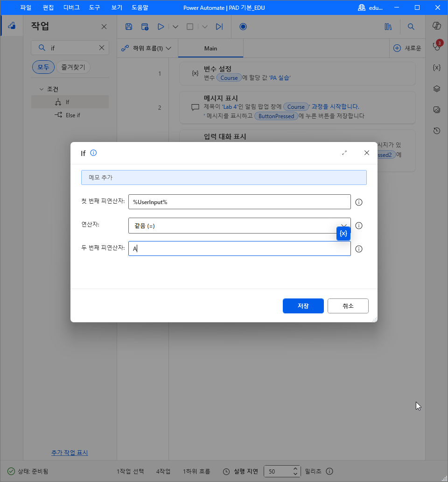Collapse the 조건 category group
Image resolution: width=448 pixels, height=482 pixels.
(x=42, y=89)
